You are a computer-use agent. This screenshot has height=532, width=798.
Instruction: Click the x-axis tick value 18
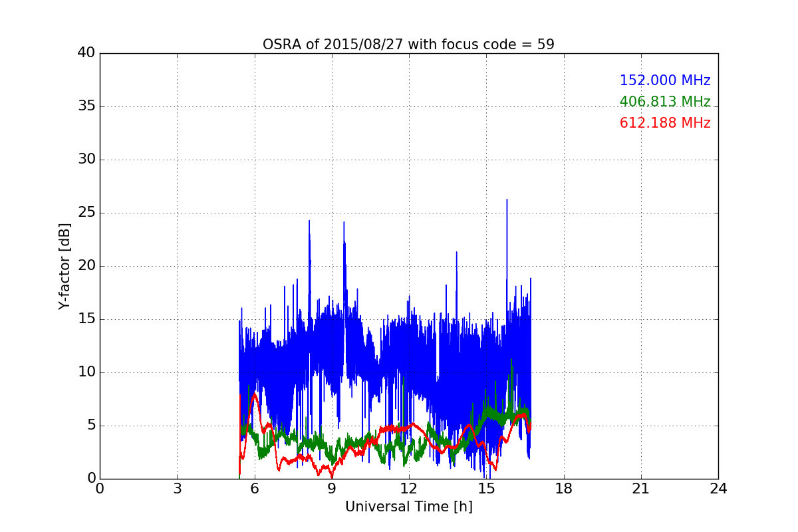[x=564, y=489]
